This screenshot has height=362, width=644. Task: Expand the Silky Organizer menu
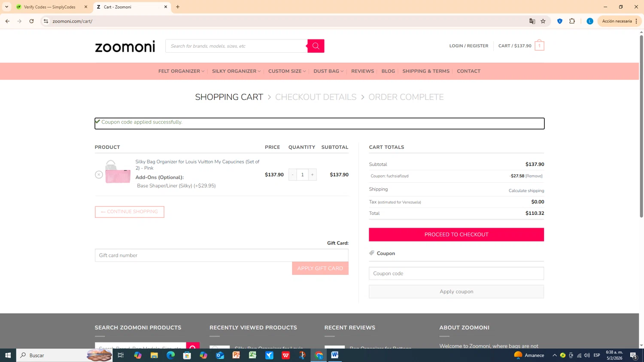(236, 71)
